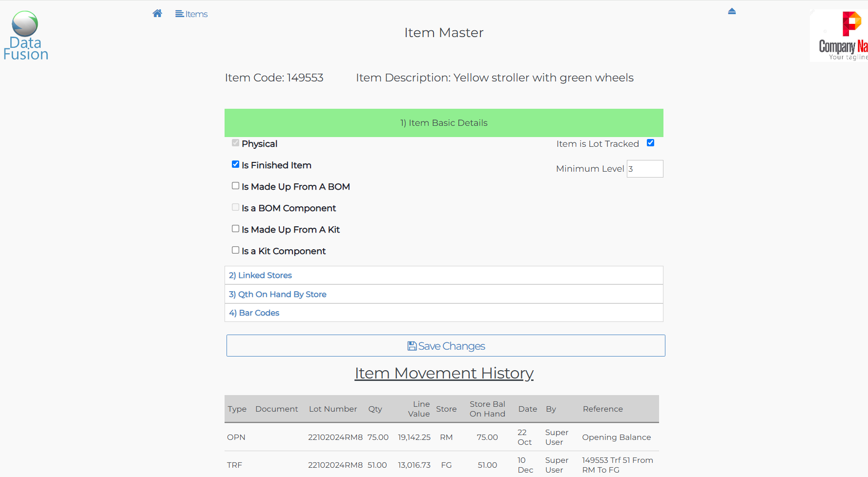Open the Bar Codes section

(x=254, y=313)
